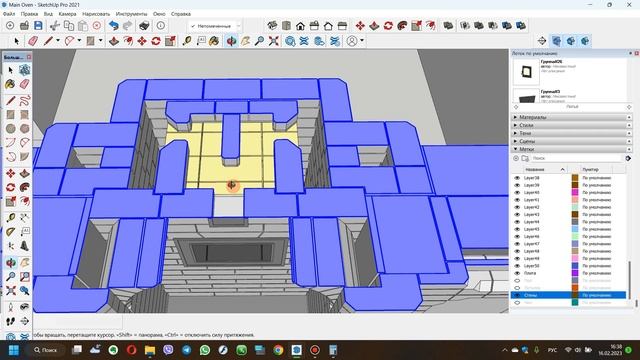
Task: Click the color swatch of Layer40
Action: [x=575, y=193]
